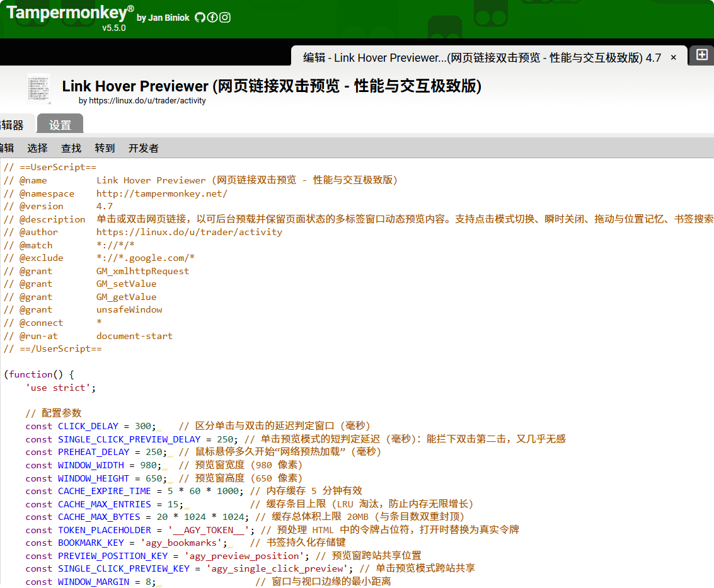This screenshot has height=588, width=714.
Task: Click the @connect '*' value
Action: point(99,321)
